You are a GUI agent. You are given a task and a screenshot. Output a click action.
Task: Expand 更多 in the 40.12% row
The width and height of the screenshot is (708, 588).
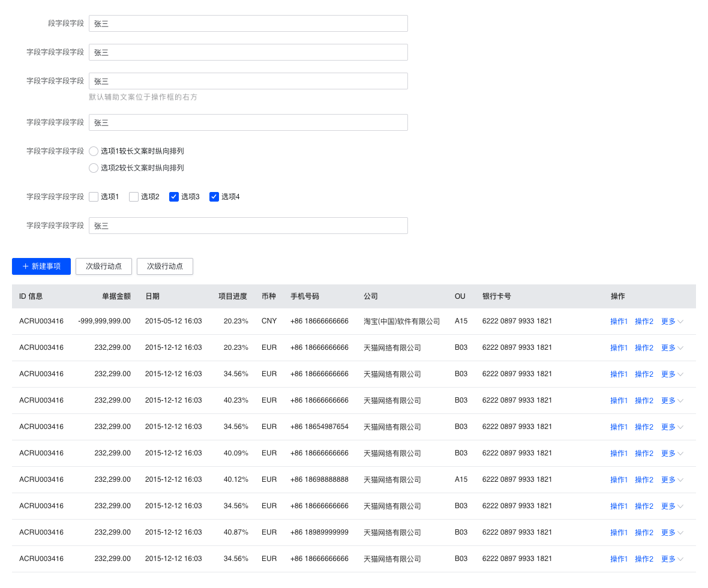coord(673,479)
